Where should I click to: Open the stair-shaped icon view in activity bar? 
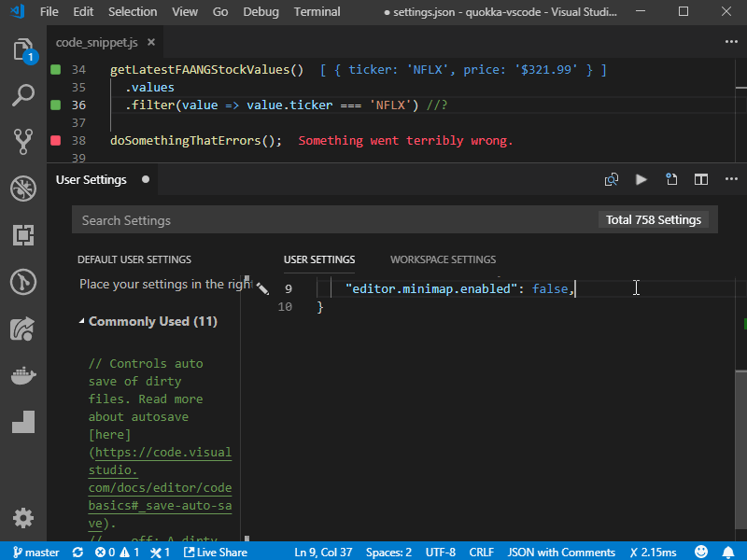pyautogui.click(x=23, y=422)
